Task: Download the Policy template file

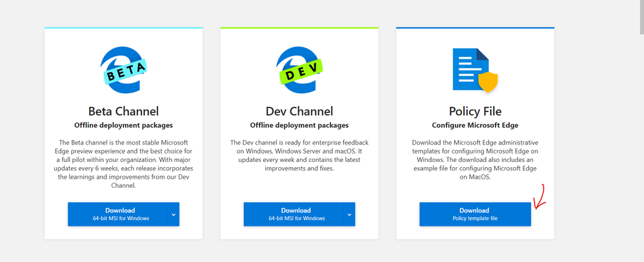Action: (x=475, y=214)
